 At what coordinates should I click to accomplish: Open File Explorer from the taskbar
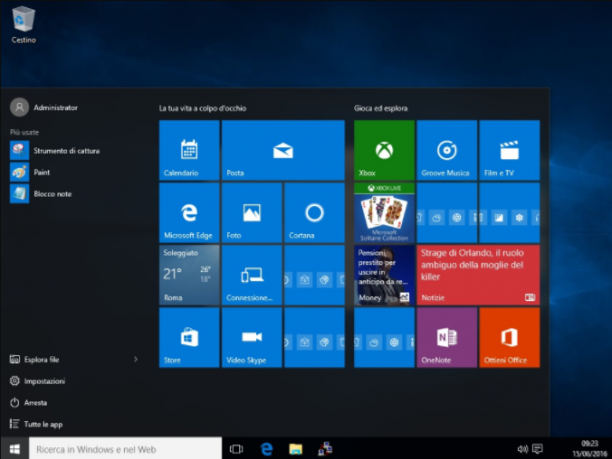(x=296, y=449)
